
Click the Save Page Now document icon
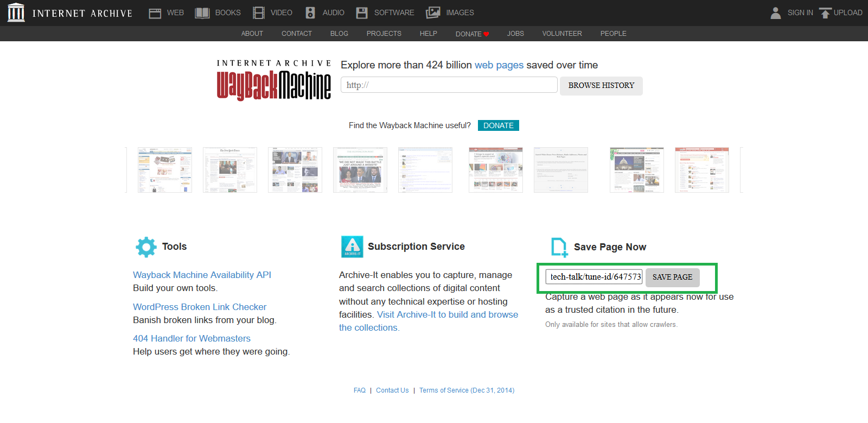(x=559, y=247)
